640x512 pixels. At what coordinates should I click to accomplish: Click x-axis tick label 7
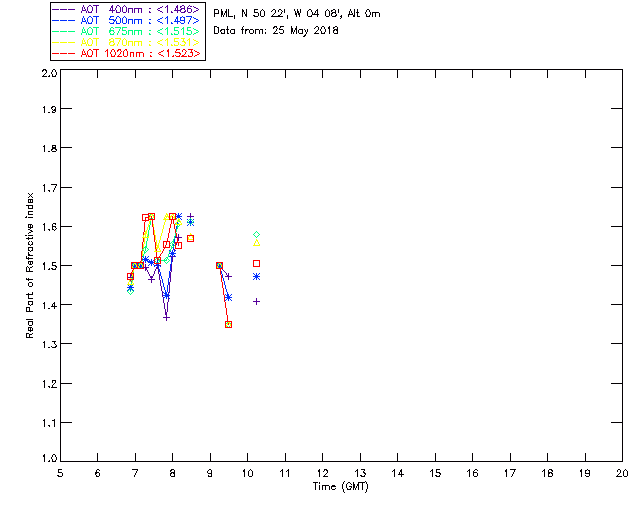pos(135,473)
